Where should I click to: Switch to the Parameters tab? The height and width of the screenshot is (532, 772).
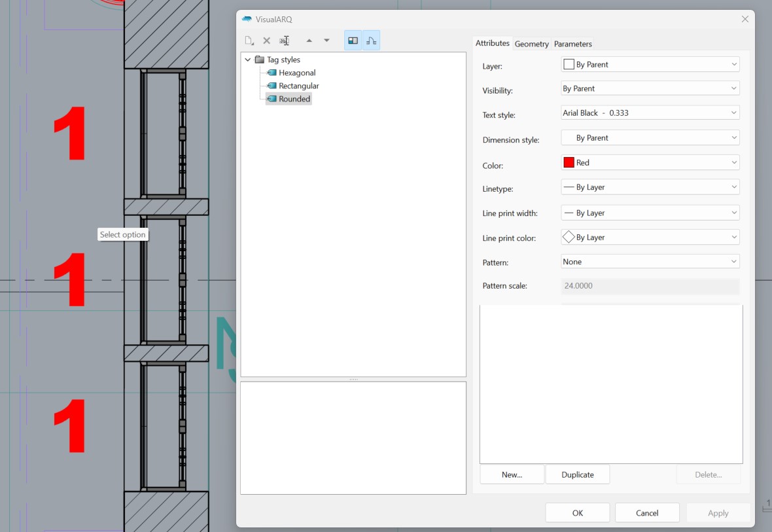pos(572,44)
